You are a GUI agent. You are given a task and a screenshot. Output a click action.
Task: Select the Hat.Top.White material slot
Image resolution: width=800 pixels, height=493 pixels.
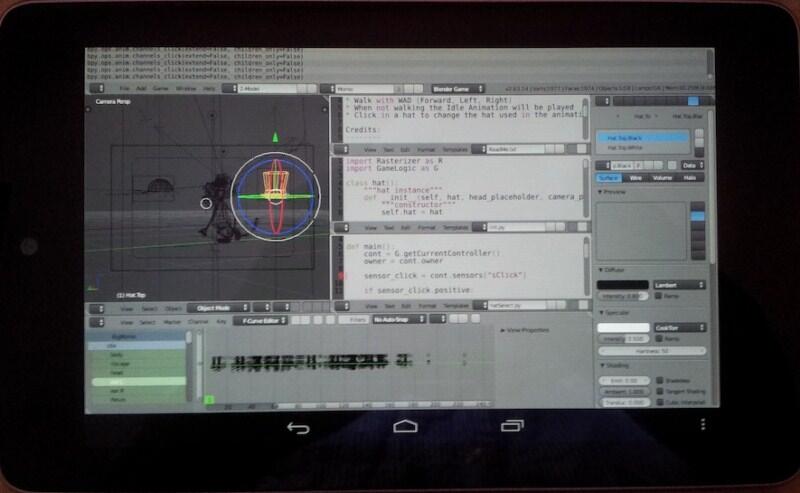coord(642,147)
